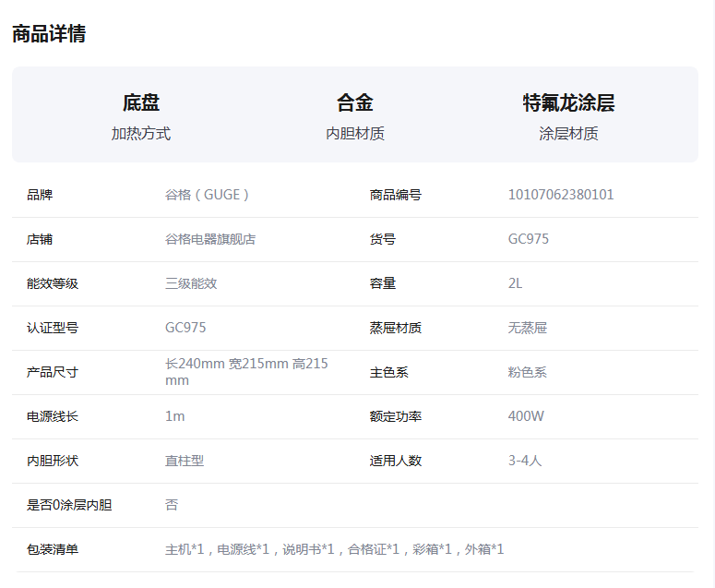Click the 蒸屉材质 label
The image size is (715, 588).
[x=396, y=328]
